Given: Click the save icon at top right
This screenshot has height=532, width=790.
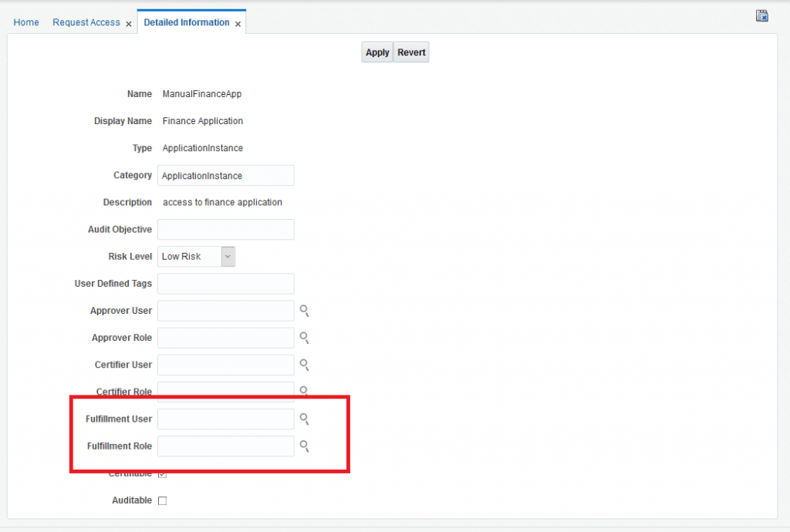Looking at the screenshot, I should (x=761, y=16).
